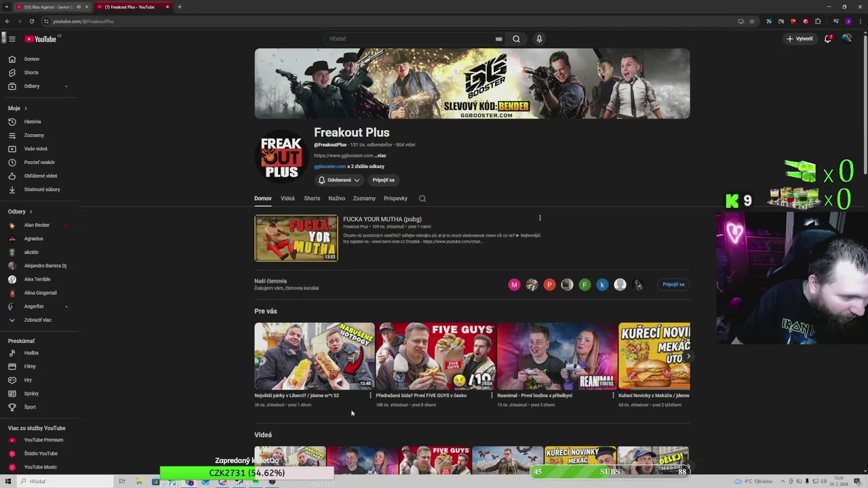Open Alex Terrible subscription channel
This screenshot has width=868, height=488.
(x=38, y=279)
